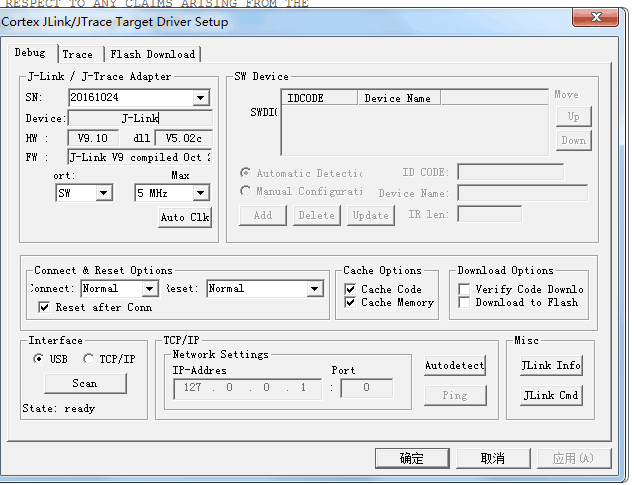Click the IR len input field

coord(490,214)
